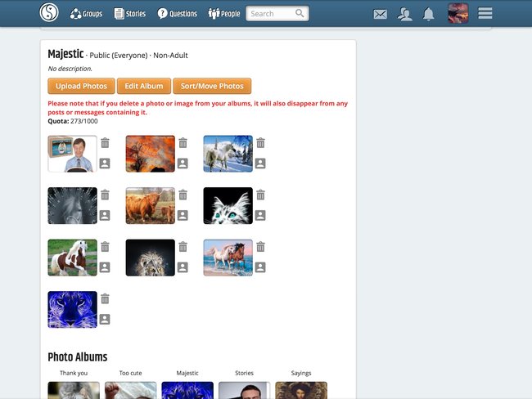Viewport: 532px width, 399px height.
Task: Open the gray horse face thumbnail
Action: coord(72,206)
